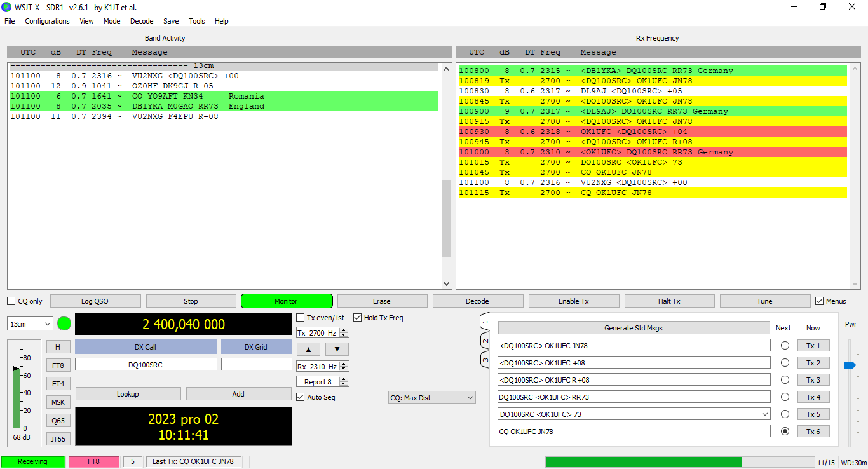Expand the CQ: Max Dist dropdown
The image size is (868, 469).
click(x=431, y=398)
